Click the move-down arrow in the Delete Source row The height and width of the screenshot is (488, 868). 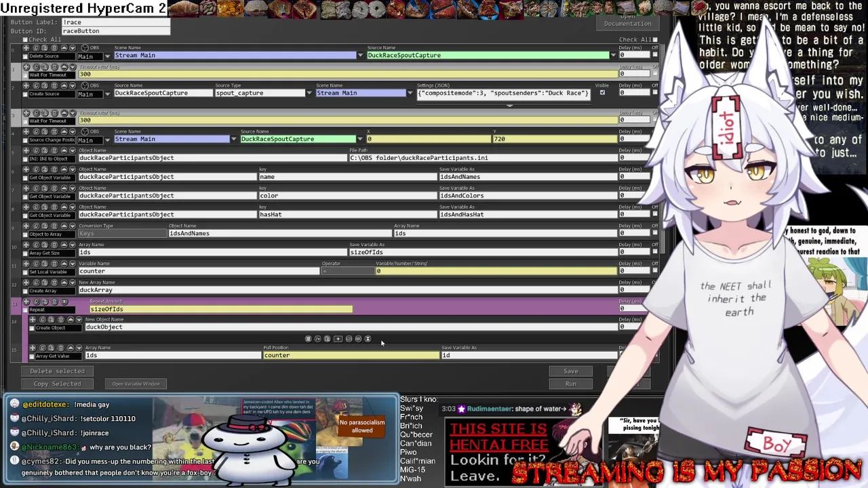(x=73, y=48)
